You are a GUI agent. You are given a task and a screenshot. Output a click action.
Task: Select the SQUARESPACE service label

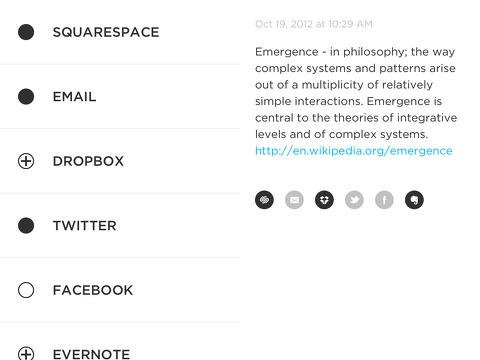tap(106, 32)
